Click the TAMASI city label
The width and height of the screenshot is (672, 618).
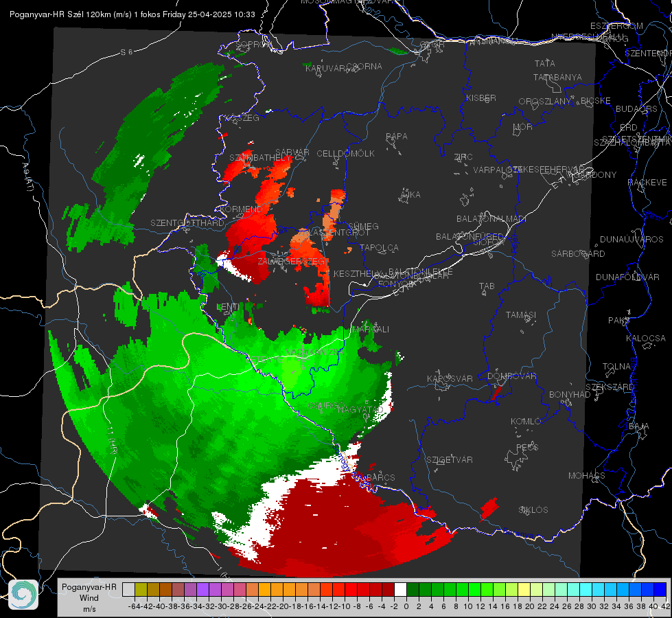(521, 315)
